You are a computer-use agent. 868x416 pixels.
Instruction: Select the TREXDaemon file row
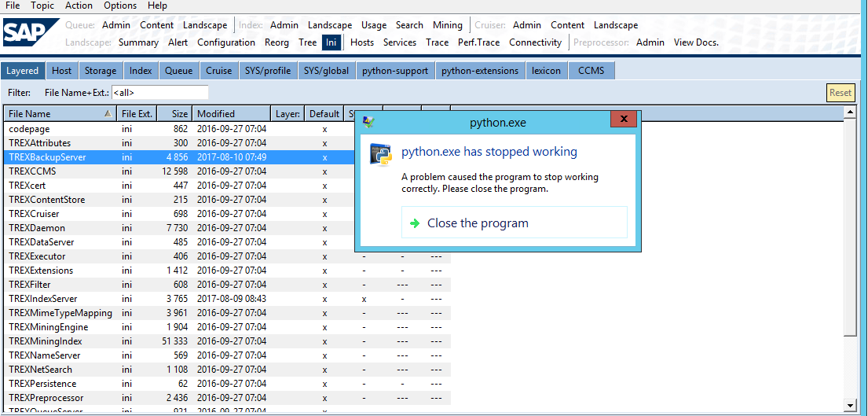pyautogui.click(x=227, y=228)
